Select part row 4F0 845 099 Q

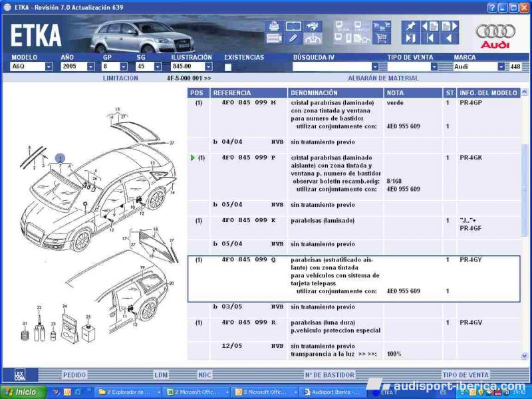pos(354,279)
